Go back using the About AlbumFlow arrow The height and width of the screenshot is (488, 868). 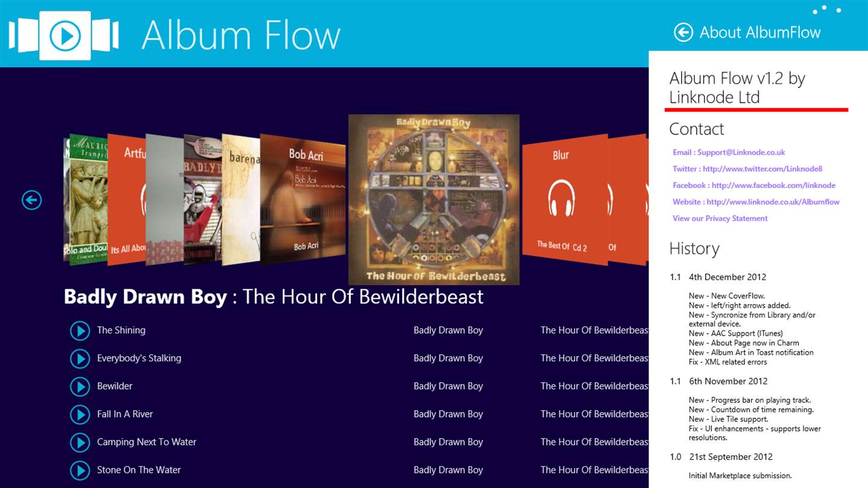tap(683, 32)
